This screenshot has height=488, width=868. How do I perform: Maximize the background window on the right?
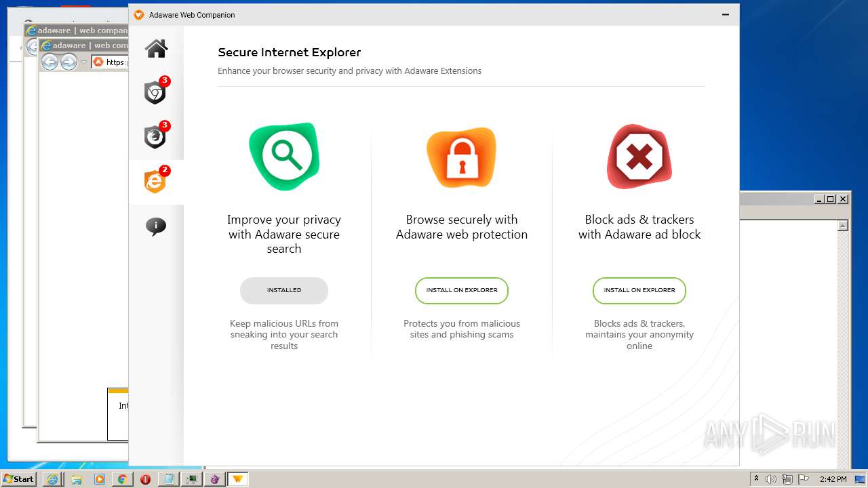pyautogui.click(x=831, y=199)
